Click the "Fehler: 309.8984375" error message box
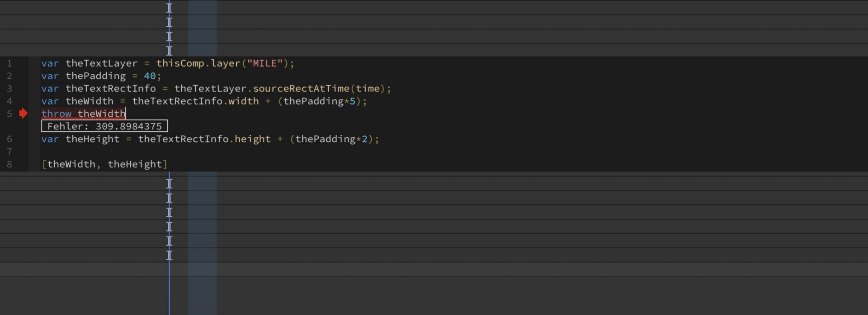 tap(104, 126)
